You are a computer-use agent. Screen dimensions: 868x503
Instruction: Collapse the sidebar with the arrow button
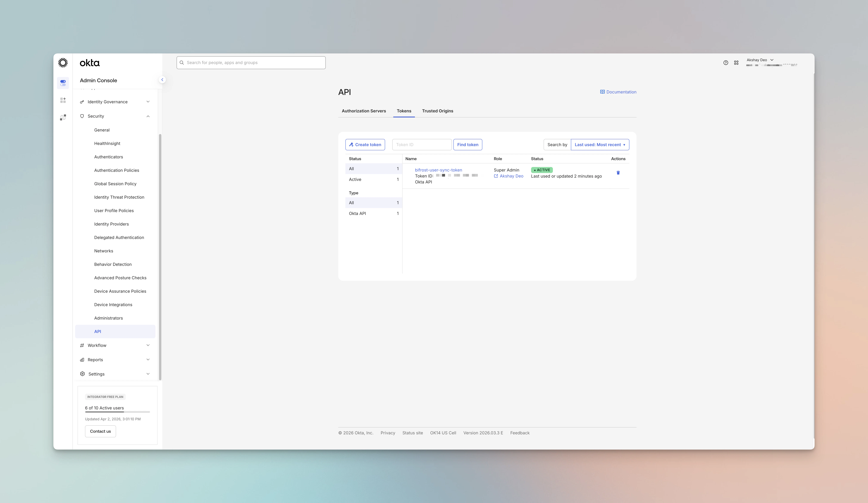[162, 80]
